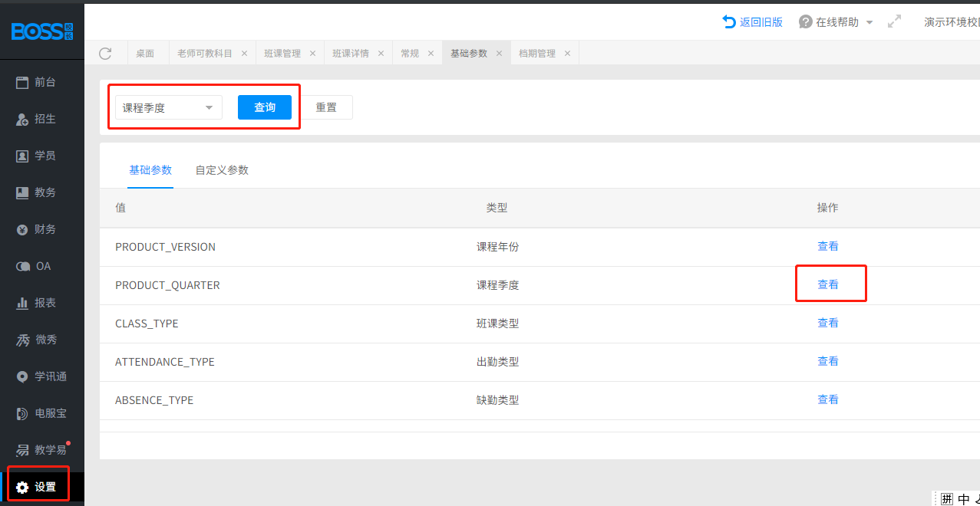The width and height of the screenshot is (980, 506).
Task: Click 查看 for ATTENDANCE_TYPE
Action: click(828, 361)
